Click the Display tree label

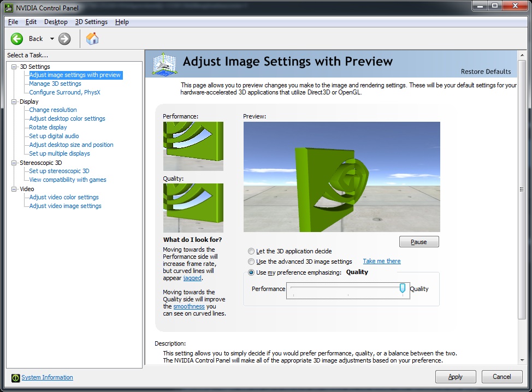(29, 102)
